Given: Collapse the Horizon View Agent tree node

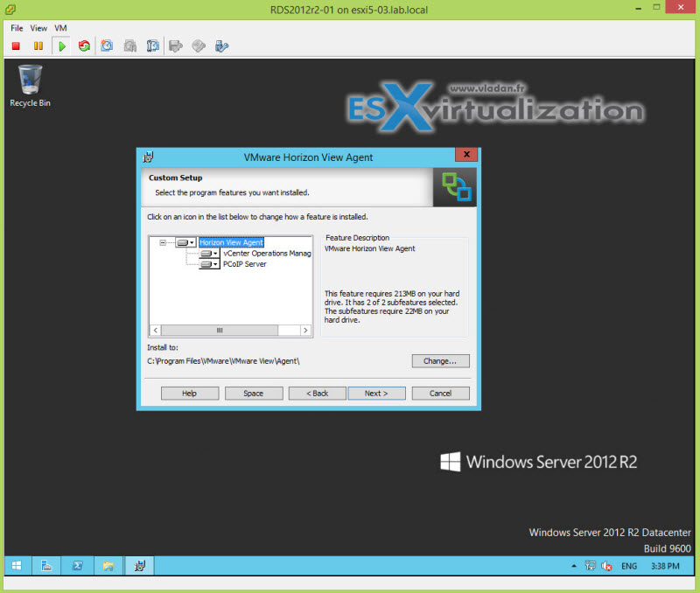Looking at the screenshot, I should pos(163,243).
